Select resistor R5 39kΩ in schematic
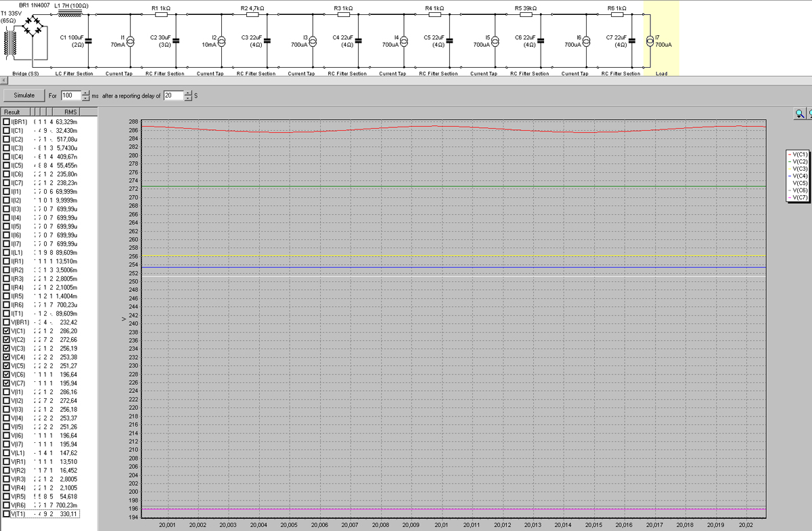The image size is (812, 531). pyautogui.click(x=526, y=14)
